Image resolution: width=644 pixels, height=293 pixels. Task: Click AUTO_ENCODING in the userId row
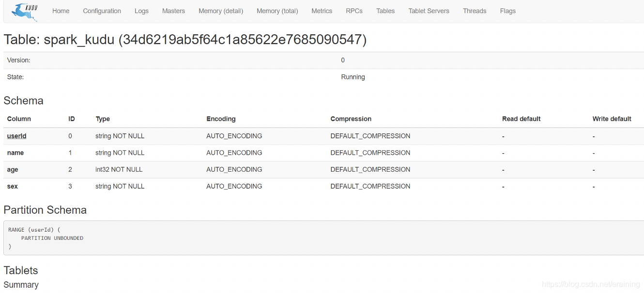234,136
